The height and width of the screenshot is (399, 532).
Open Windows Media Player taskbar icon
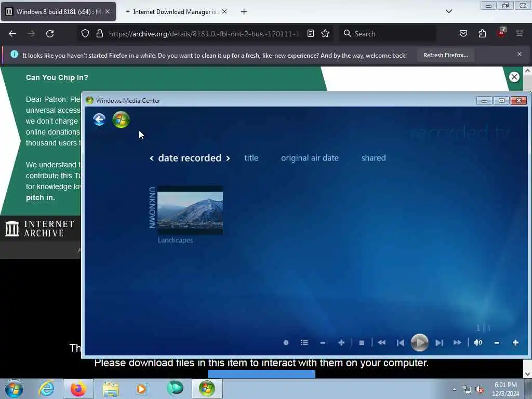[142, 389]
